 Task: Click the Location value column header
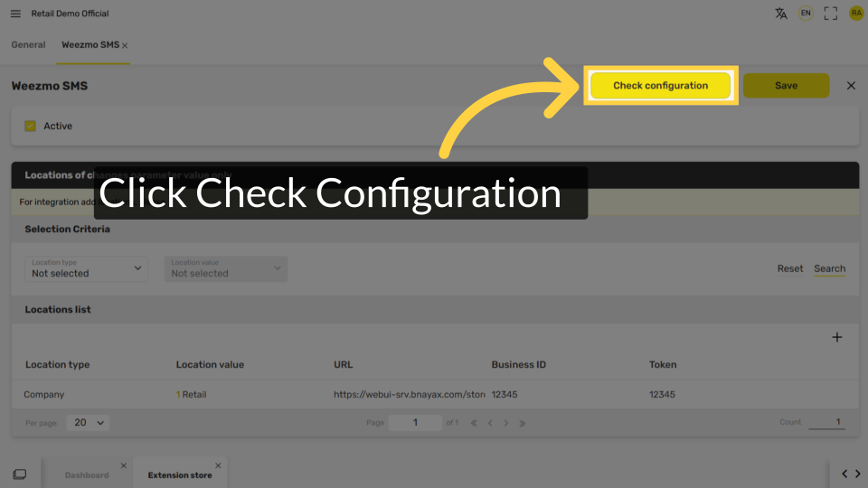click(210, 364)
